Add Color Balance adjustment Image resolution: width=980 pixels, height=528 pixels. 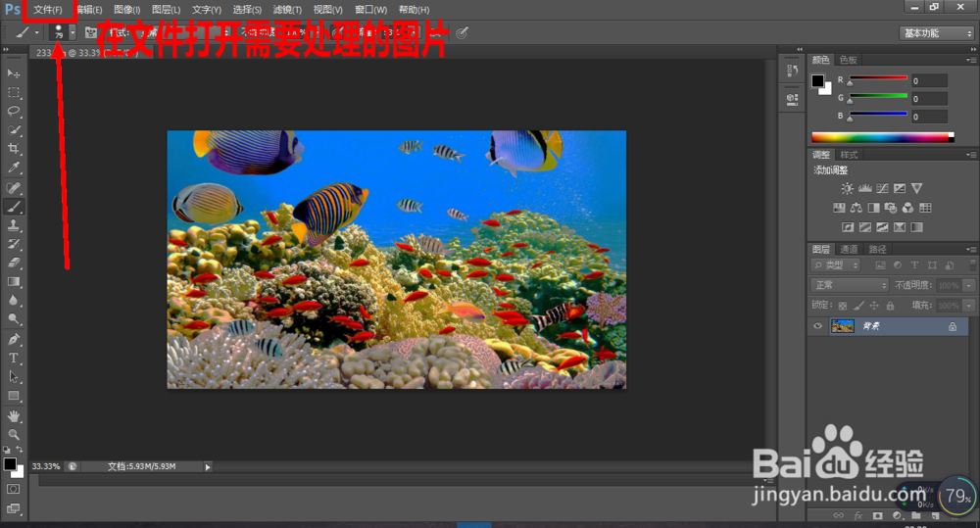[x=857, y=208]
